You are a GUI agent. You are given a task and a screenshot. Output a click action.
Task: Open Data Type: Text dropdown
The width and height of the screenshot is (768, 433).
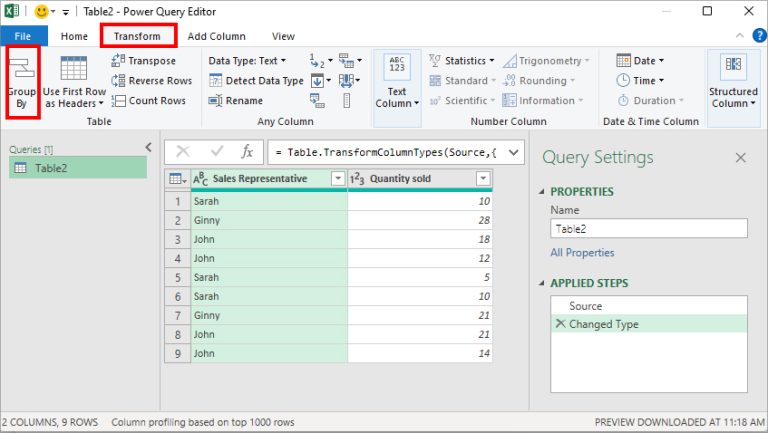(x=247, y=61)
